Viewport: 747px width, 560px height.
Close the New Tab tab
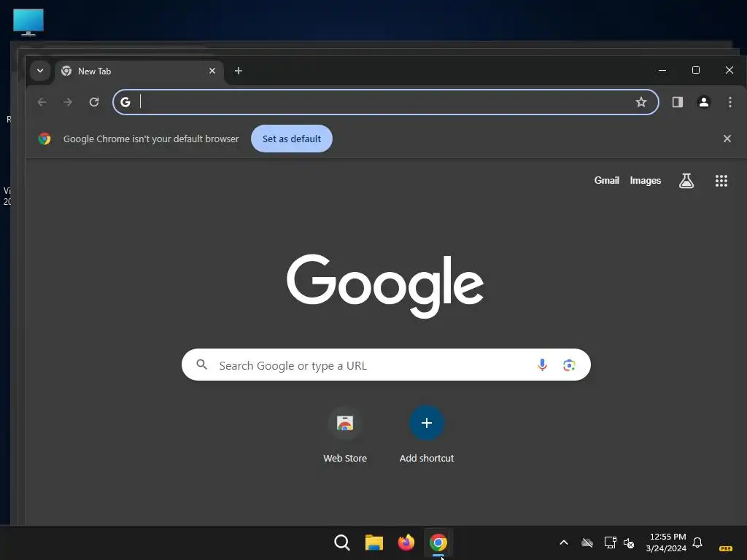tap(212, 71)
